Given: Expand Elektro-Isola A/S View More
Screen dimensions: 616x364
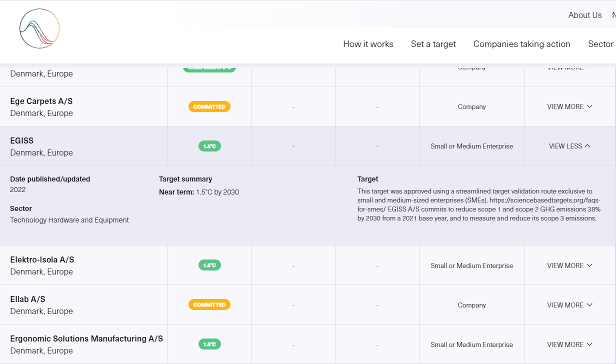Looking at the screenshot, I should click(569, 265).
